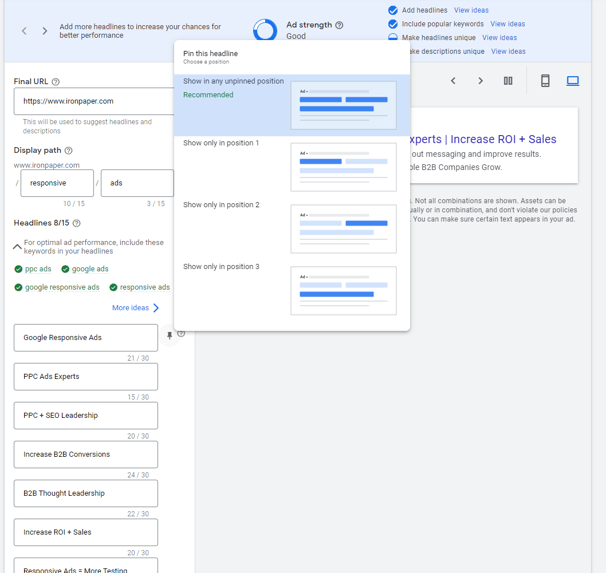606x573 pixels.
Task: View ideas for Add headlines
Action: click(x=471, y=10)
